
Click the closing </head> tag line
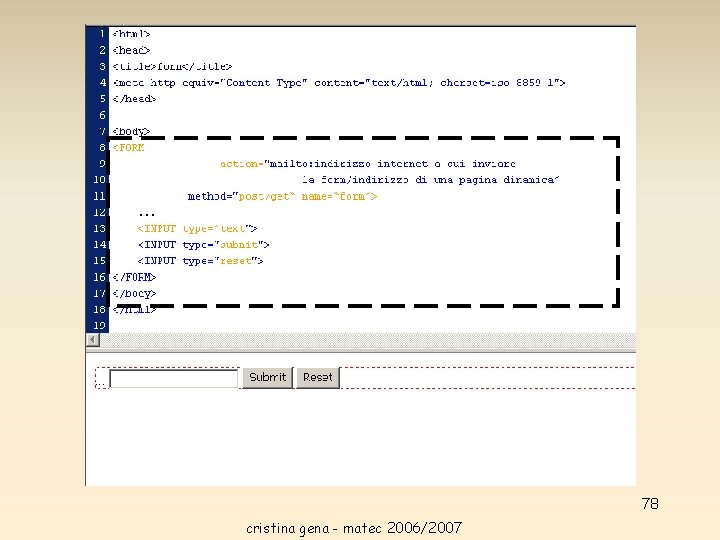pyautogui.click(x=134, y=99)
